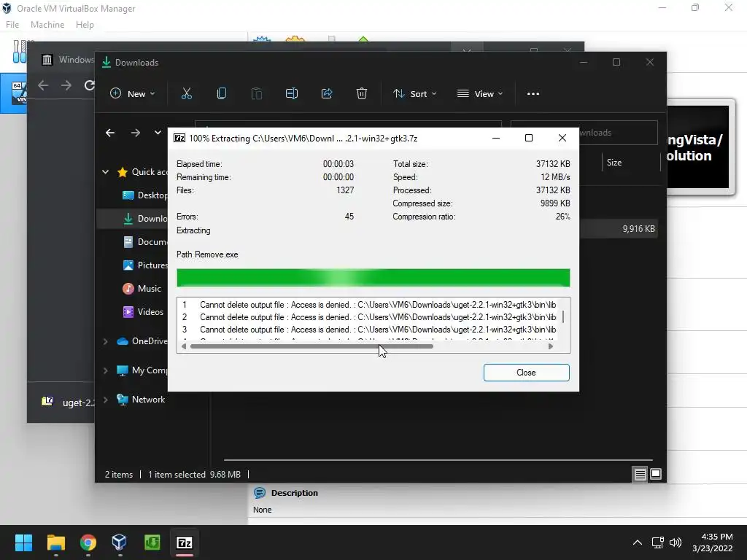Expand the My Computer tree node
The height and width of the screenshot is (560, 747).
click(105, 370)
